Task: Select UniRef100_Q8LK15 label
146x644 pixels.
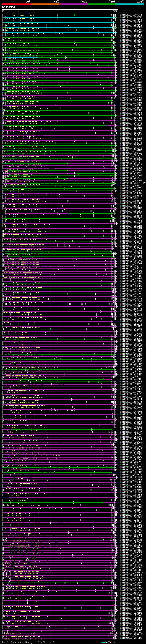Action: coord(131,155)
